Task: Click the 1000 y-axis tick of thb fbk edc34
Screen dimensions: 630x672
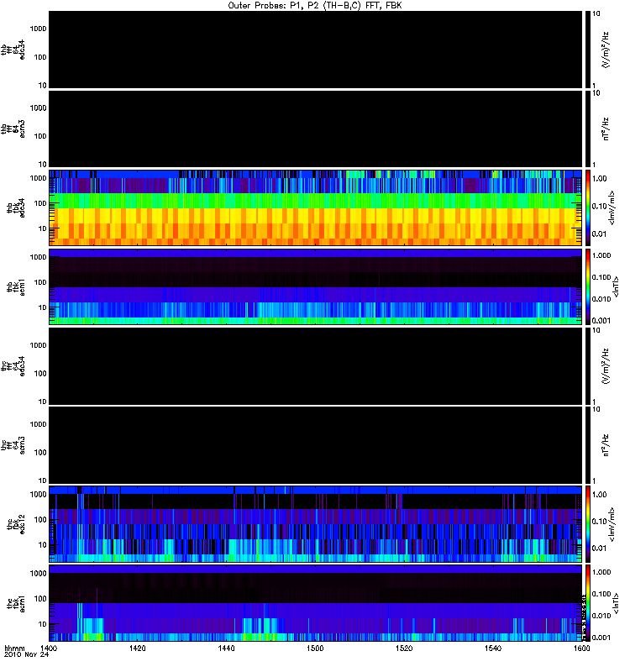Action: [x=38, y=178]
